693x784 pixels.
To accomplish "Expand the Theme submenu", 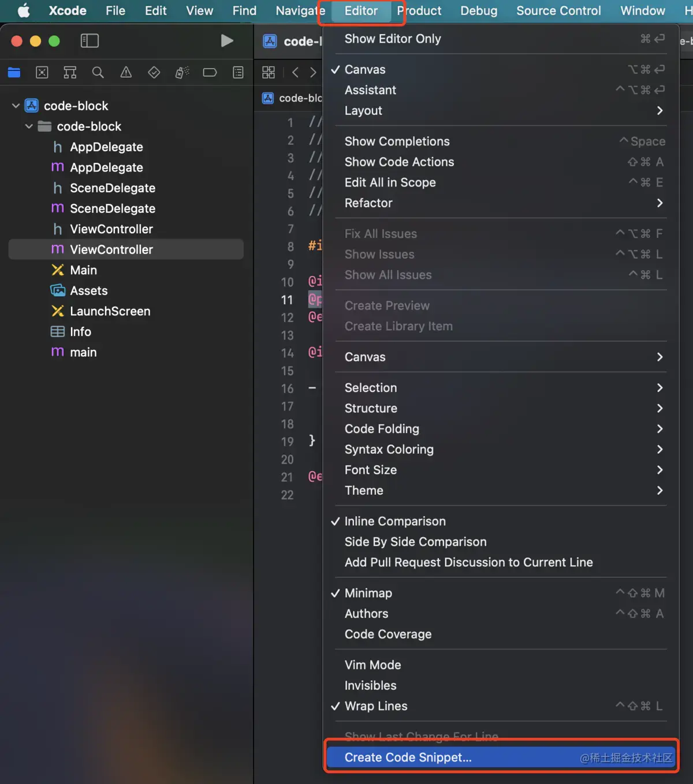I will 501,491.
